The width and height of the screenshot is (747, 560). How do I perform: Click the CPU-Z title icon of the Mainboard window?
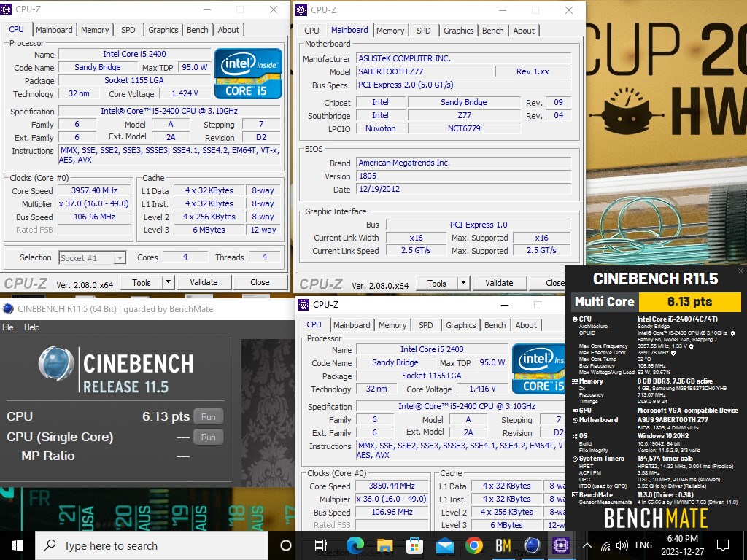[301, 9]
